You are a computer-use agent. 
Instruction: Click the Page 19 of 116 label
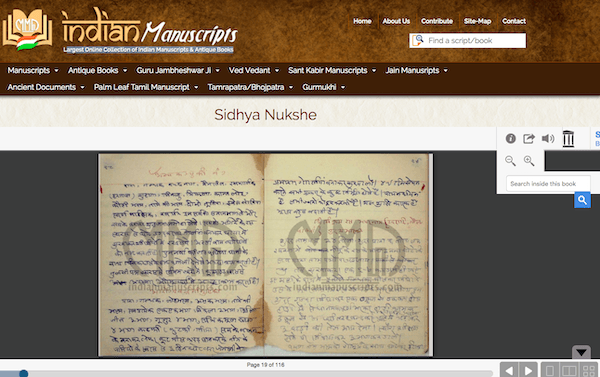coord(266,365)
